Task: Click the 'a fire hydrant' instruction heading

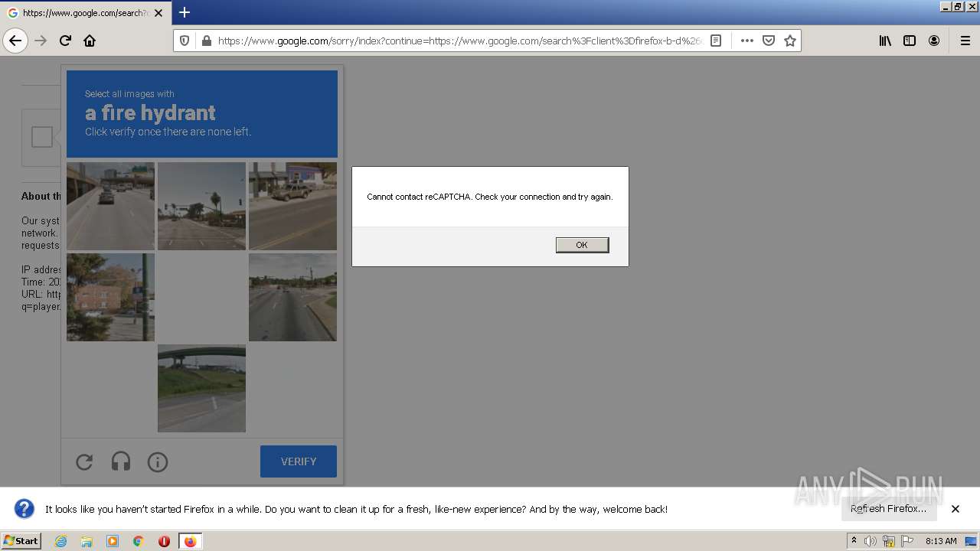Action: point(150,113)
